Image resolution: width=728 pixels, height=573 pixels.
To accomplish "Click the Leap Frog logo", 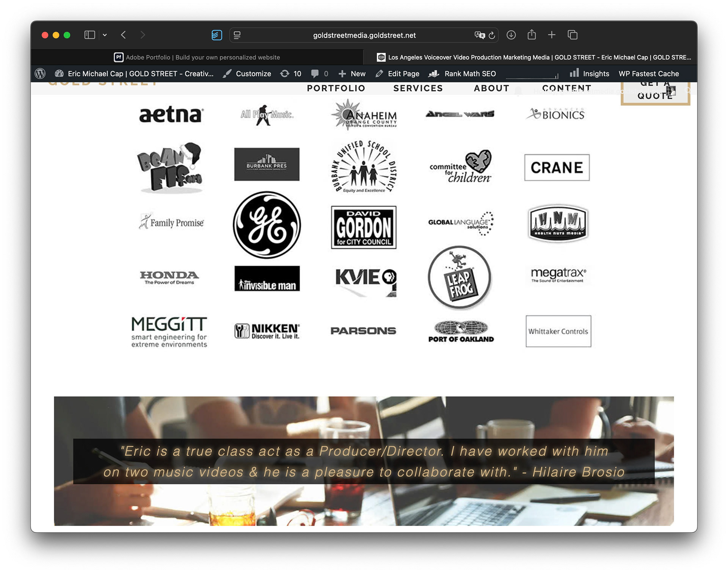I will 460,277.
